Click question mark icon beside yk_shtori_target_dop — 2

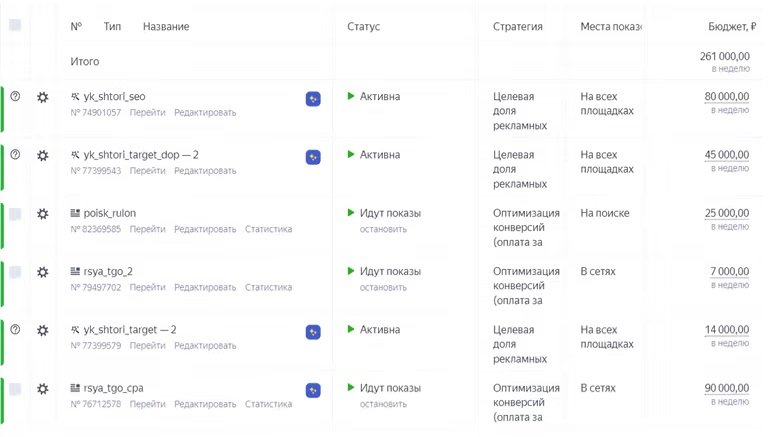[15, 155]
